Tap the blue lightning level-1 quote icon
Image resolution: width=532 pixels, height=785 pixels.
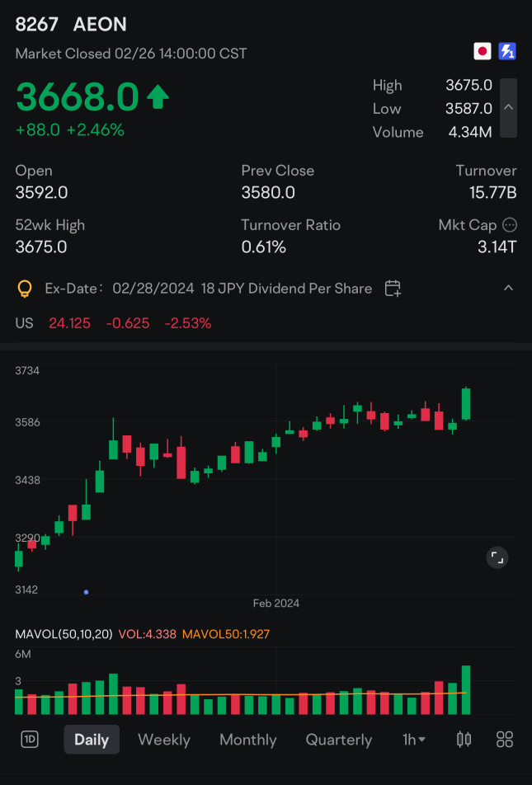507,51
